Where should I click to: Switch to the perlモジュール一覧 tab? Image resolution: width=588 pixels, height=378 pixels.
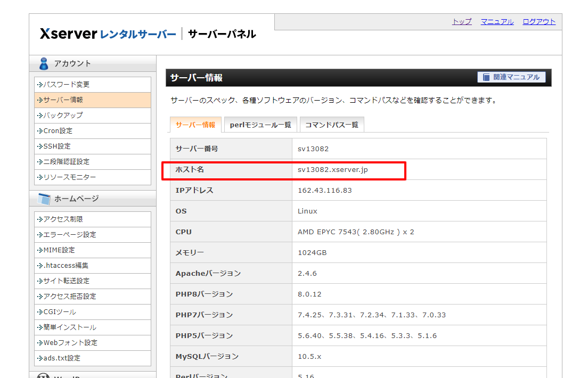260,124
